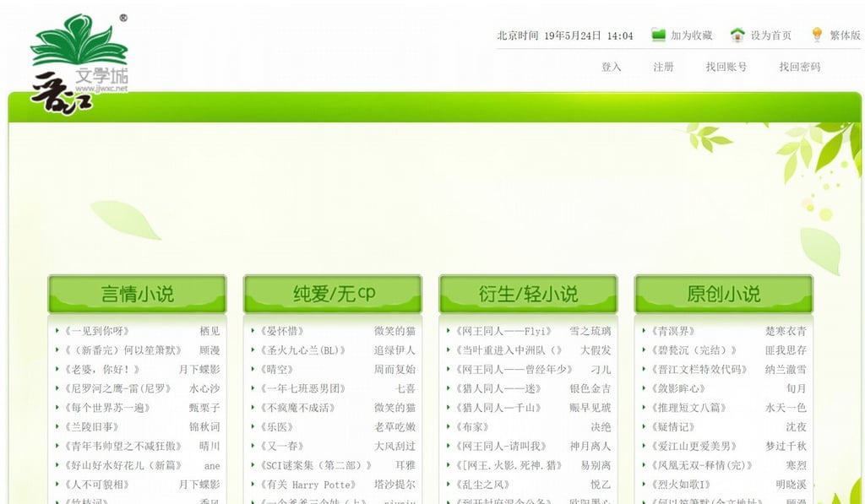Click the Jinjiang Literature City logo
The image size is (865, 504).
click(x=79, y=63)
